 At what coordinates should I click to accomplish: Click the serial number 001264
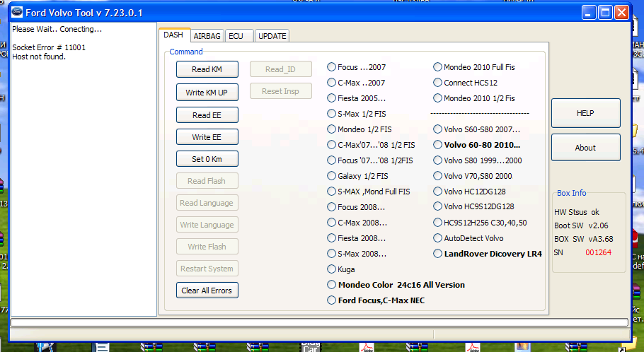(x=598, y=252)
